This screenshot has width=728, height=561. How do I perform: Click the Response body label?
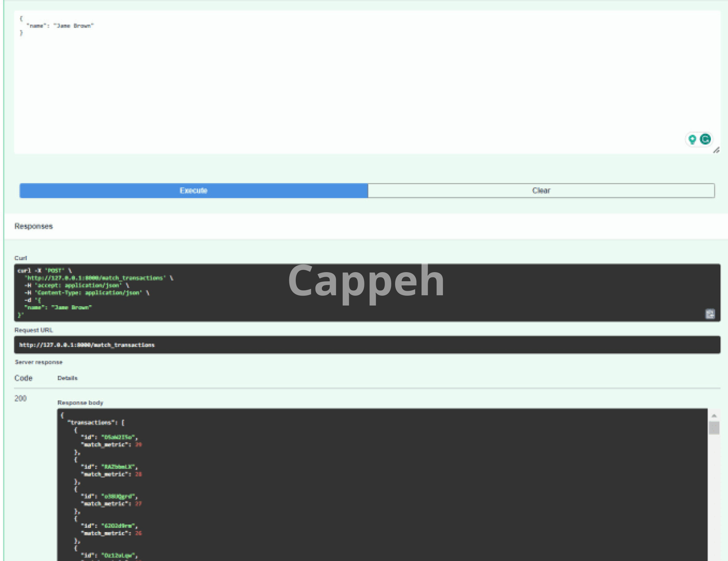[x=80, y=403]
